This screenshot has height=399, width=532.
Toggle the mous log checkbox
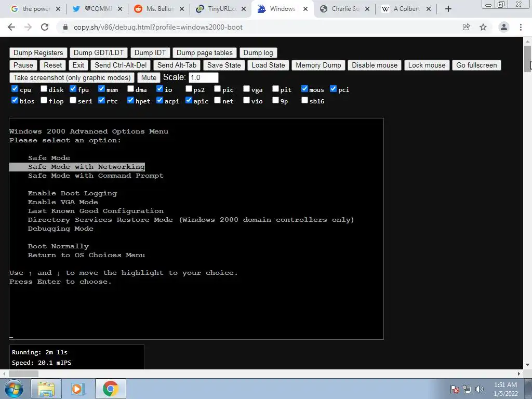[x=304, y=89]
